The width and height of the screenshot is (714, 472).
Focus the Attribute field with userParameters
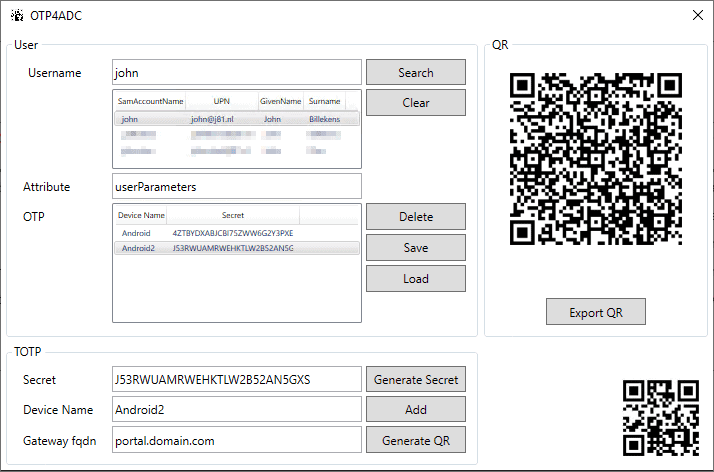pyautogui.click(x=237, y=186)
